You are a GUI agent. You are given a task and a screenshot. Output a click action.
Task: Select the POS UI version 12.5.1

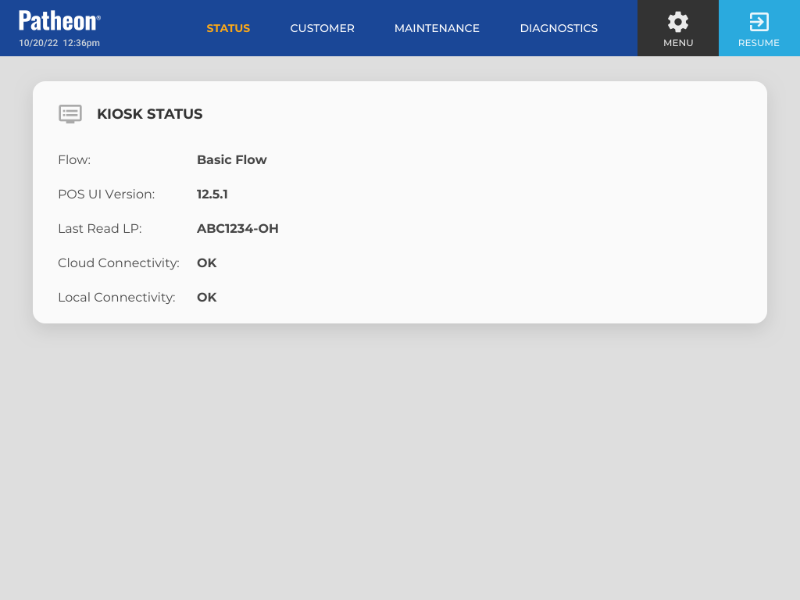click(212, 194)
